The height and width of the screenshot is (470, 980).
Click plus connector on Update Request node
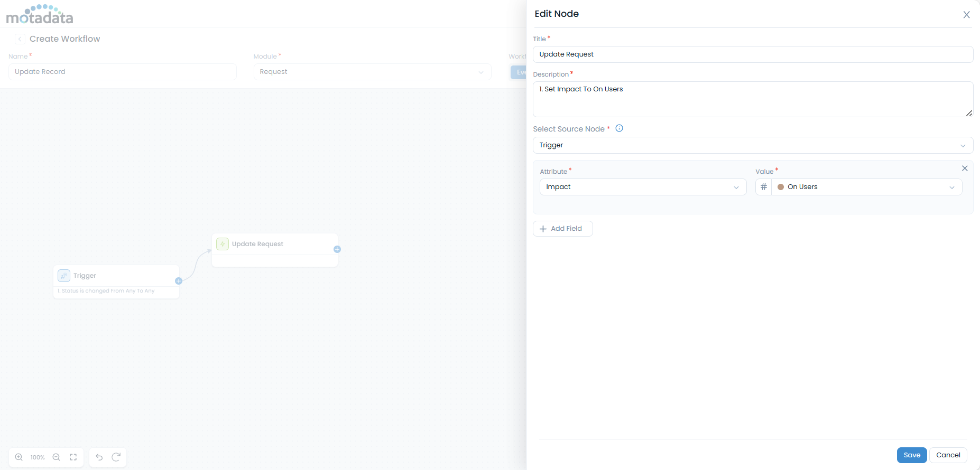[x=337, y=249]
